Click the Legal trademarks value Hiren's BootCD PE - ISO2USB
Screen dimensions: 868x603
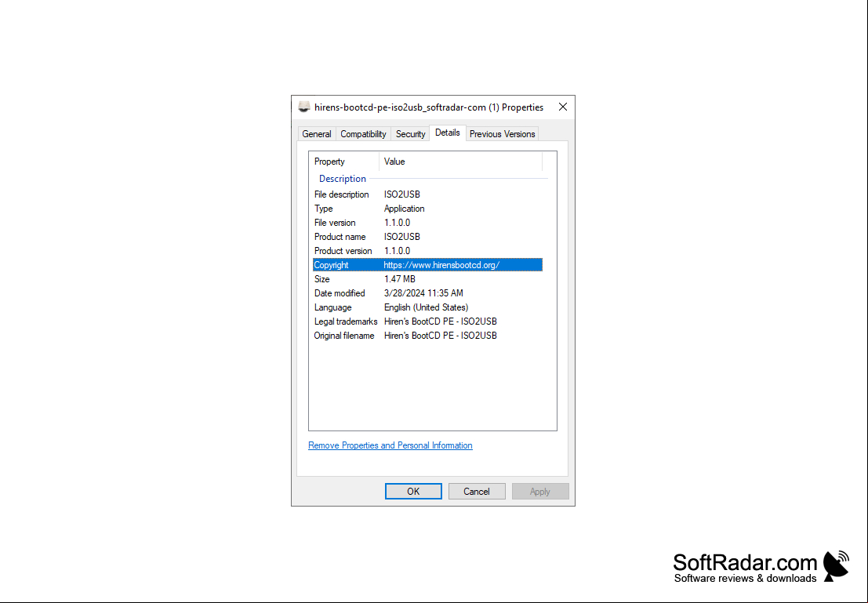441,321
